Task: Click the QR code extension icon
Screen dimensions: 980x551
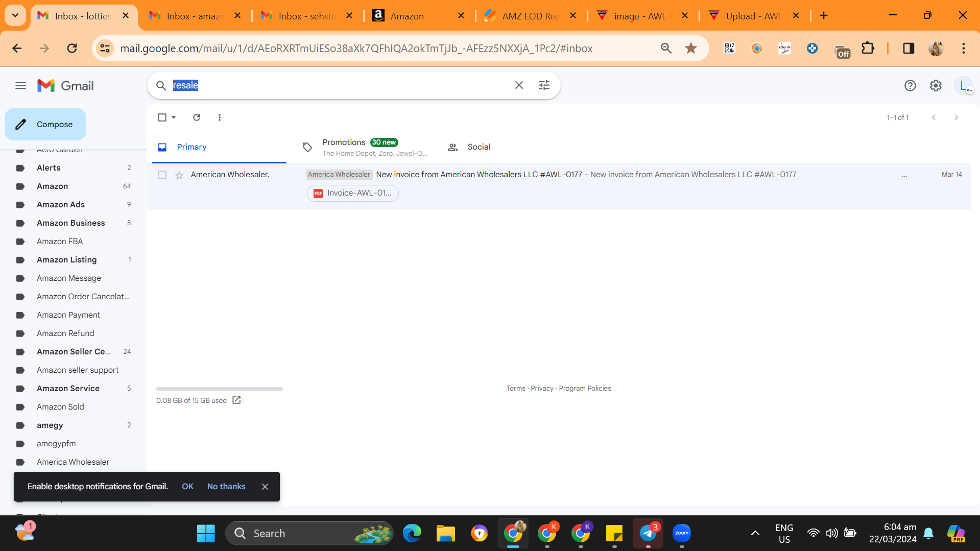Action: coord(729,48)
